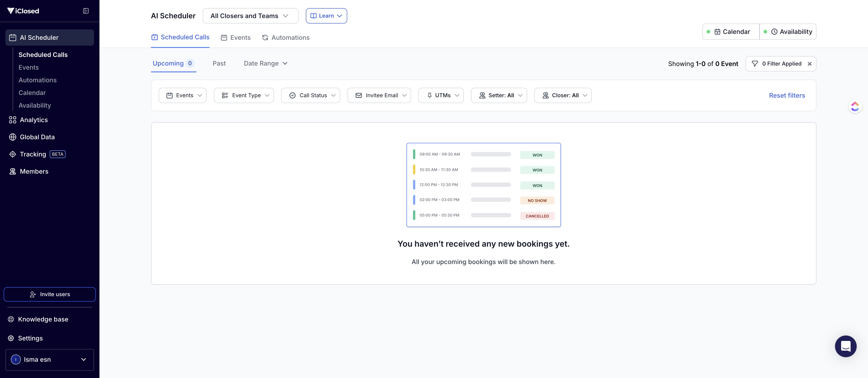Clear the 0 Filter Applied chip

pos(809,64)
